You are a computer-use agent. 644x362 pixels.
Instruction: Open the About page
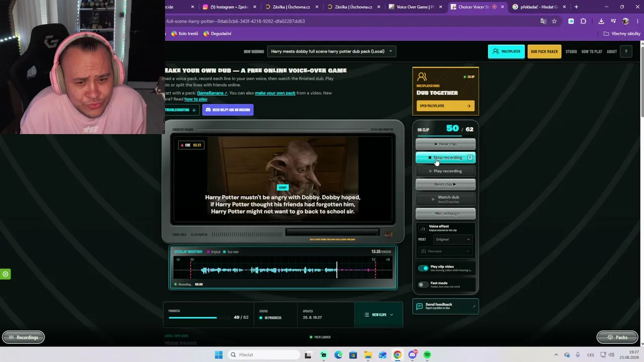[x=612, y=51]
